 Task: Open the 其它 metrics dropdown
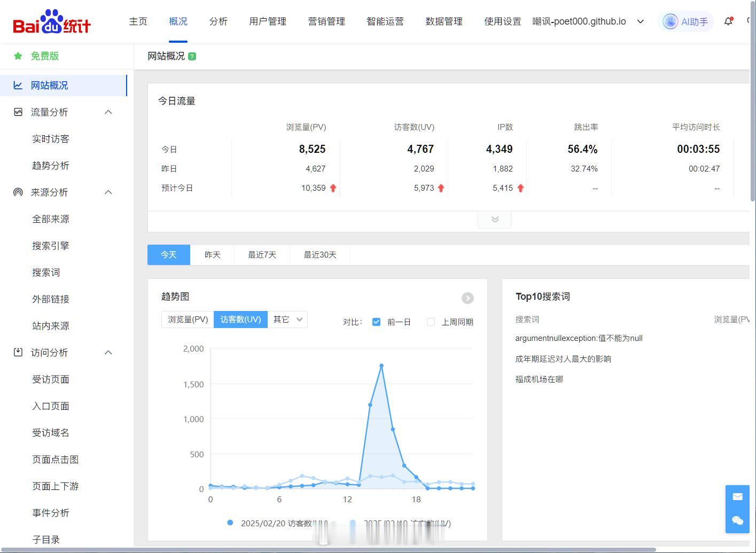tap(287, 320)
